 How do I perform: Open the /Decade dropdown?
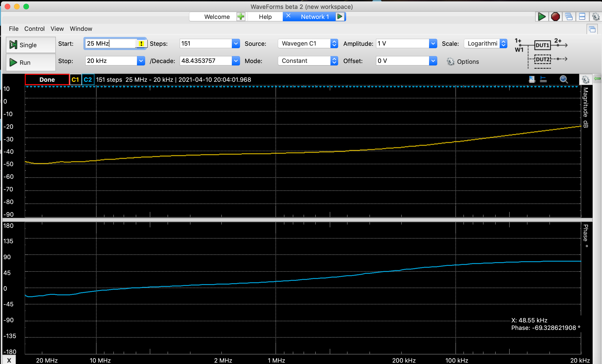click(236, 61)
